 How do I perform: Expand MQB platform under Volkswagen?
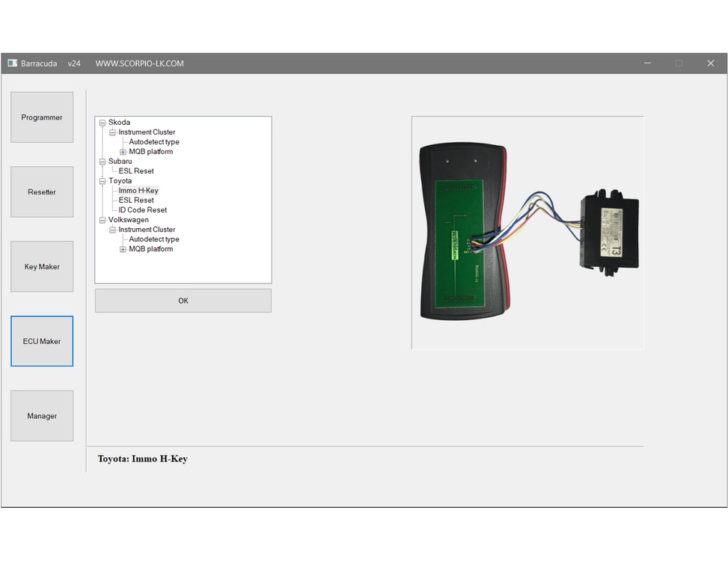123,250
